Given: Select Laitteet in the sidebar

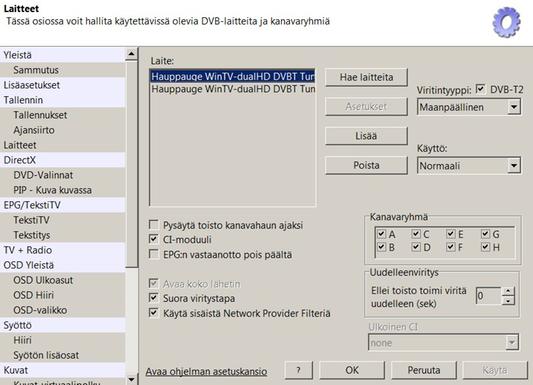Looking at the screenshot, I should point(63,145).
